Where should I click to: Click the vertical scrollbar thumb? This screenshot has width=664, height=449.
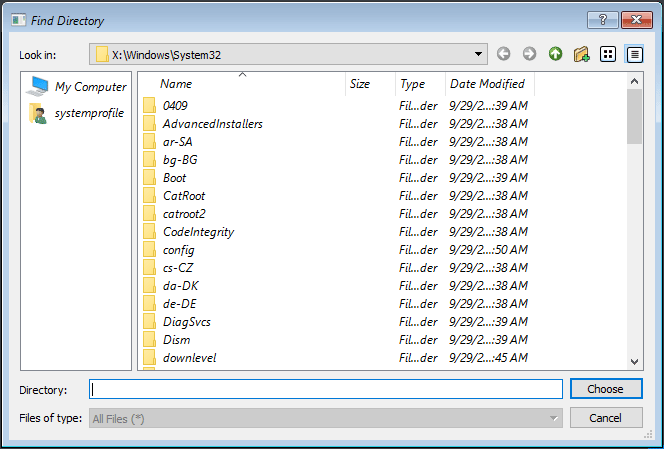[634, 116]
